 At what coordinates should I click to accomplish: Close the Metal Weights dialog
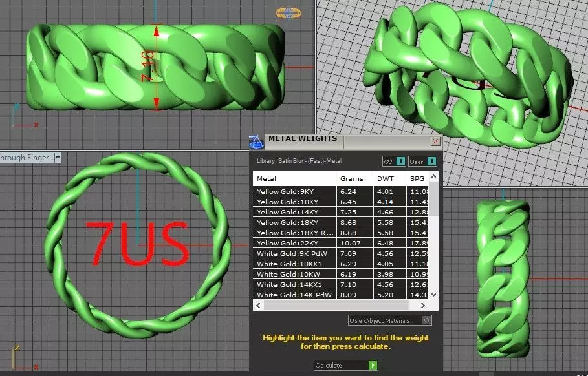pyautogui.click(x=435, y=141)
